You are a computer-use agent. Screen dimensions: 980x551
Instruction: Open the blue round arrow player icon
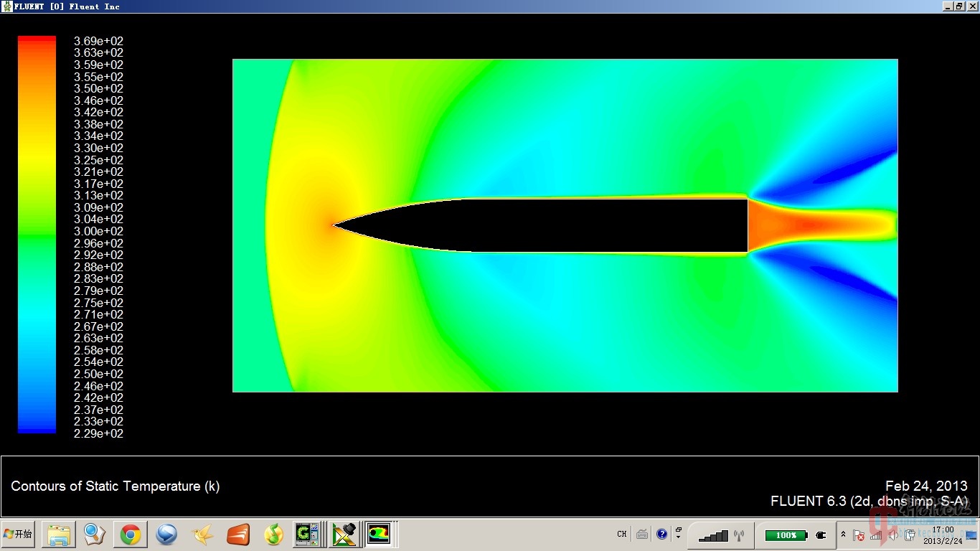tap(166, 534)
